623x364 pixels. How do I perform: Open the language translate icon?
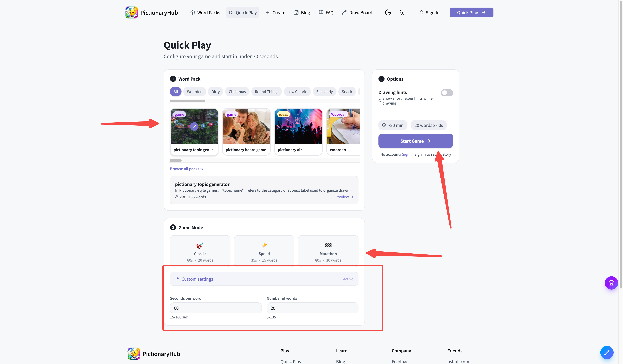click(x=401, y=12)
